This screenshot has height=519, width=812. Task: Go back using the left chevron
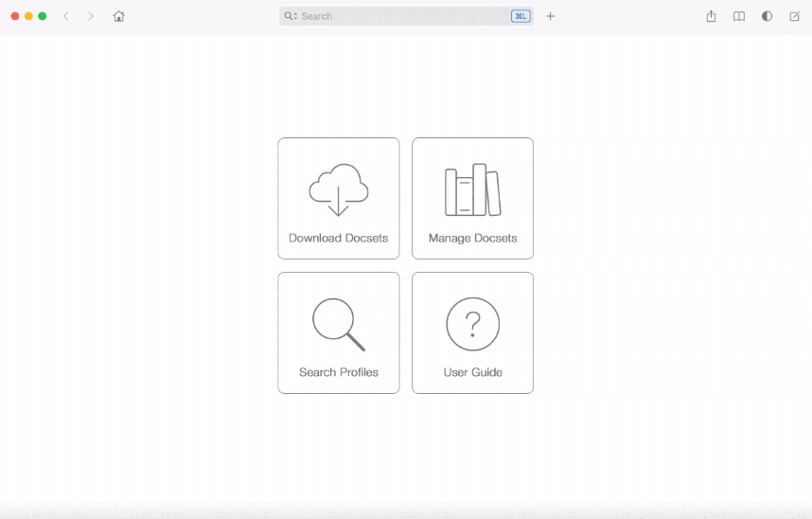[65, 16]
